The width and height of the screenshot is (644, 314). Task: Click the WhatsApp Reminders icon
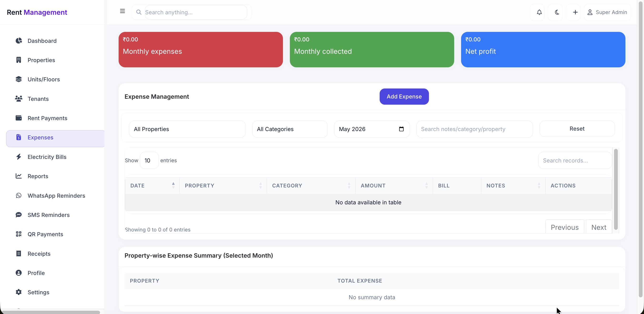[19, 196]
